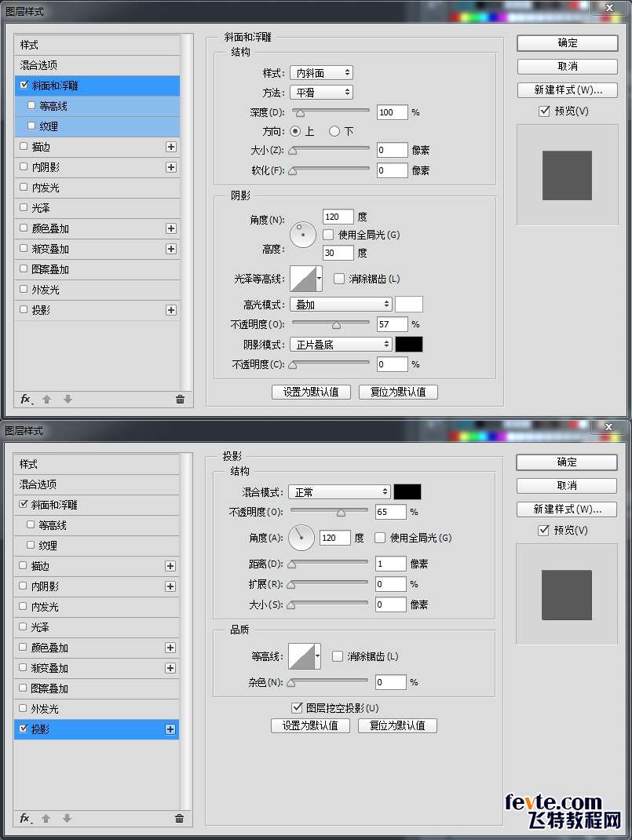Click the move-effect-down arrow in the top dialog
632x840 pixels.
(x=68, y=399)
